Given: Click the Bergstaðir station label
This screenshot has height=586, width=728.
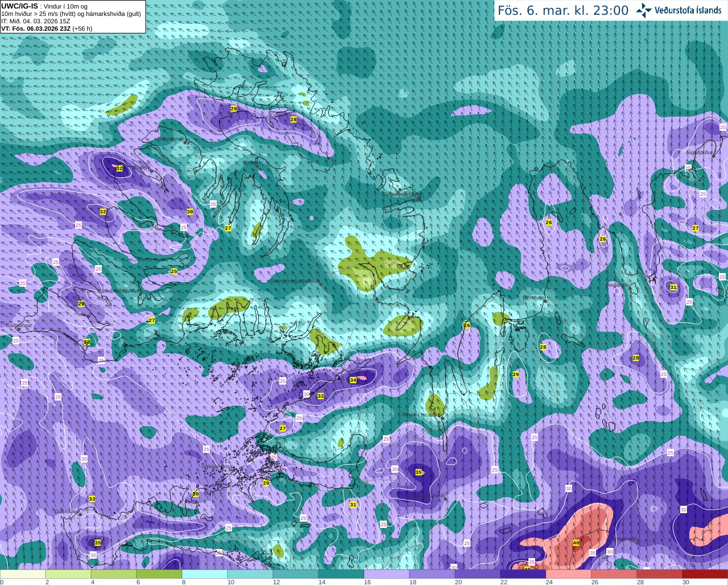Looking at the screenshot, I should coord(617,285).
